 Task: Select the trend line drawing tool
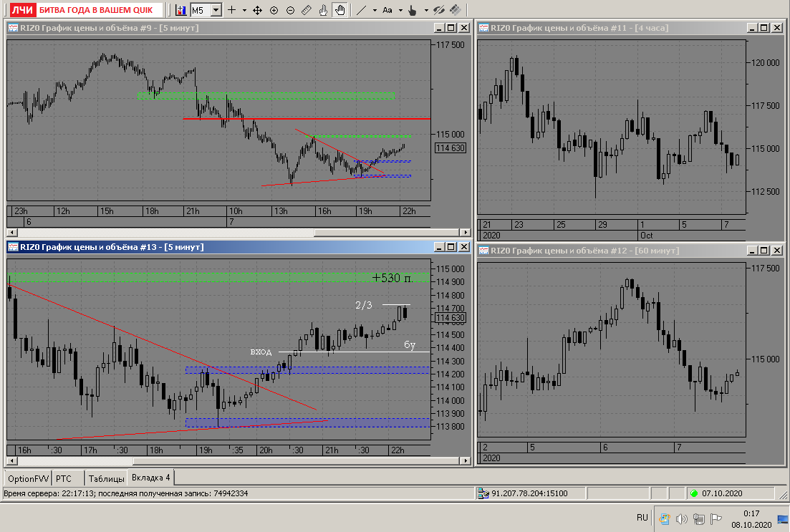tap(361, 10)
